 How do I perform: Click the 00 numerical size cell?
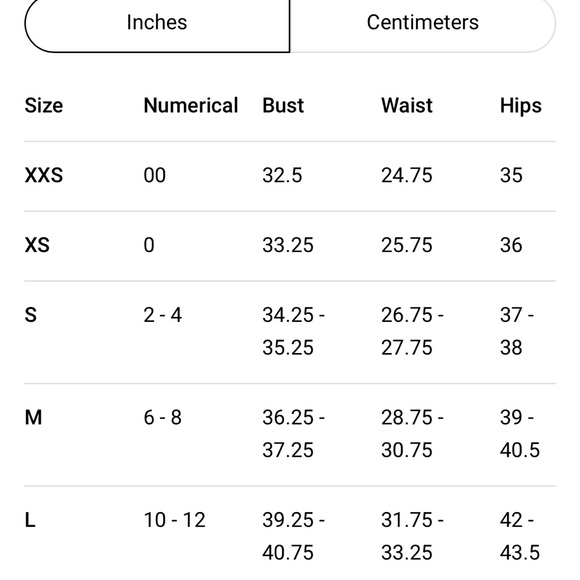(x=155, y=175)
